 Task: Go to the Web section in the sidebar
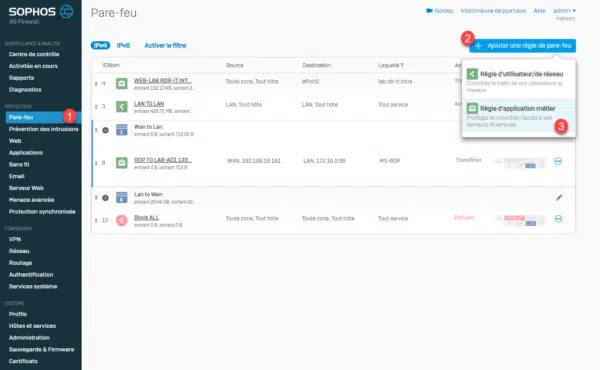pos(15,141)
